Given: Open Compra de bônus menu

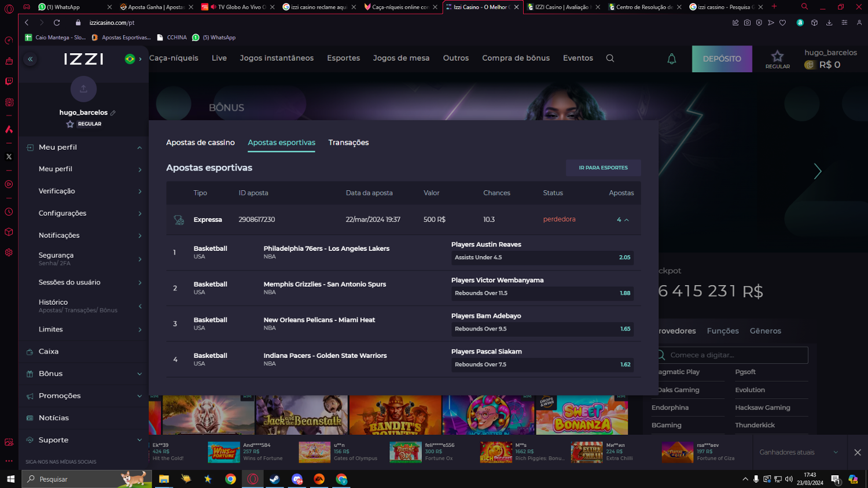Looking at the screenshot, I should (x=516, y=58).
